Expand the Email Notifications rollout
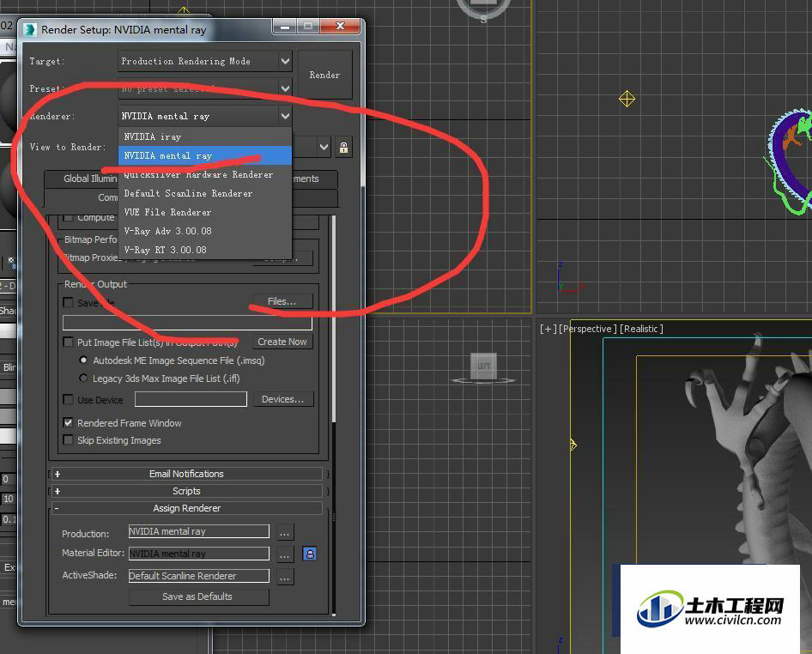The width and height of the screenshot is (812, 654). [186, 474]
